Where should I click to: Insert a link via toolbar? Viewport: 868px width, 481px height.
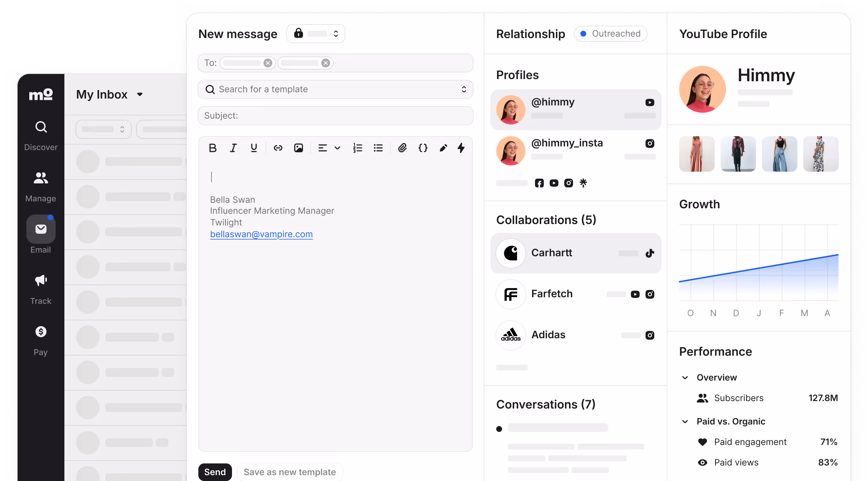click(278, 148)
